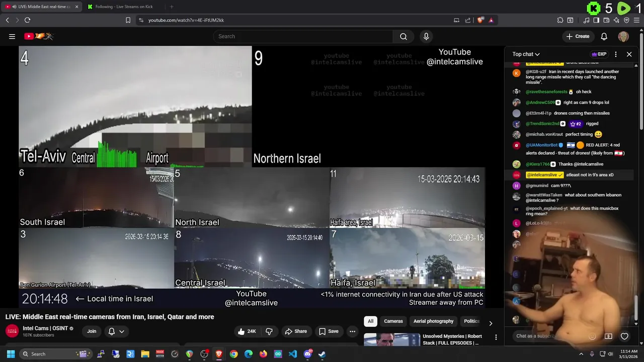Open the YouTube account avatar menu
This screenshot has height=362, width=644.
(623, 36)
